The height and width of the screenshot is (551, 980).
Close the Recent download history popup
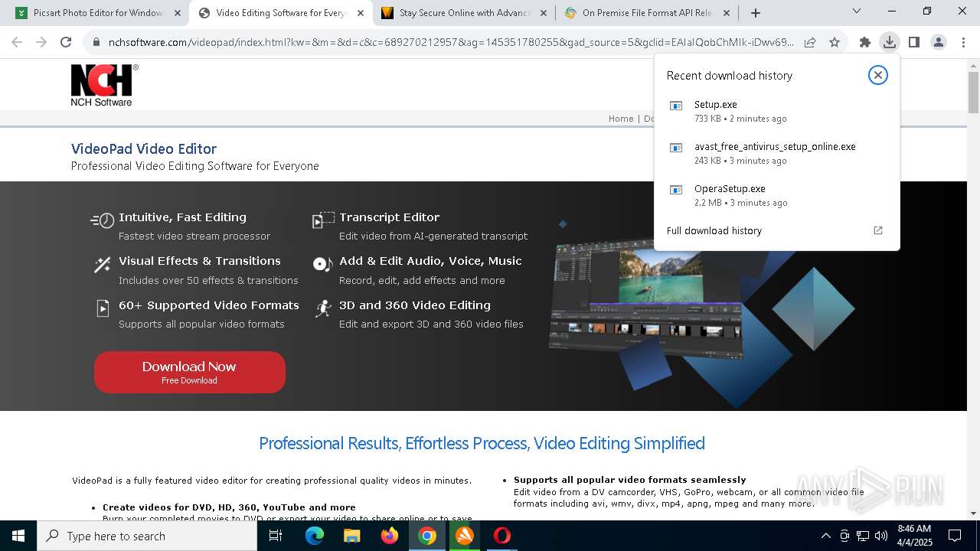click(x=877, y=75)
